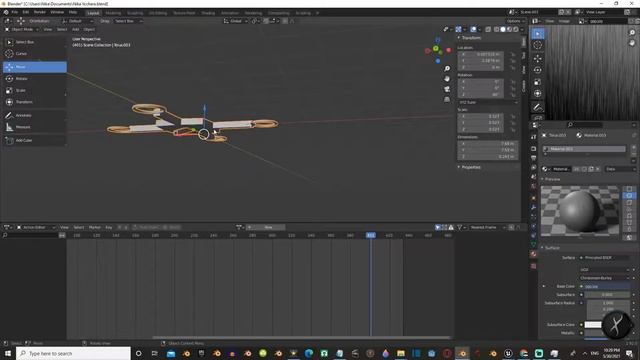
Task: Open the Material properties tab icon
Action: [533, 254]
